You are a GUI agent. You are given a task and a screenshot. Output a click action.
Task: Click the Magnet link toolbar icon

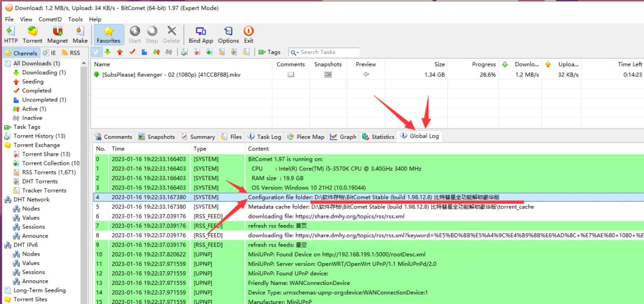pos(57,35)
